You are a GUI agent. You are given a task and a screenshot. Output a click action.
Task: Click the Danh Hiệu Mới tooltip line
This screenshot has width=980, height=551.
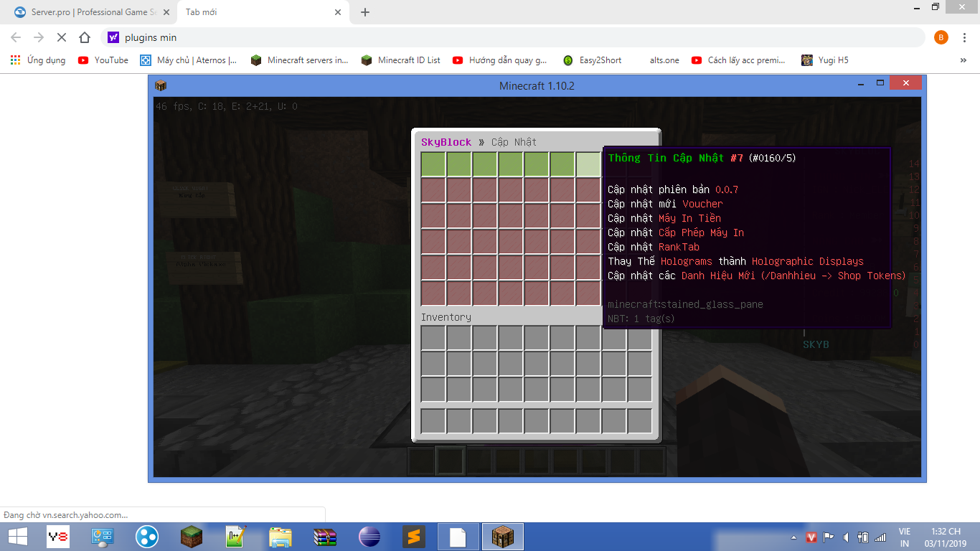coord(757,275)
